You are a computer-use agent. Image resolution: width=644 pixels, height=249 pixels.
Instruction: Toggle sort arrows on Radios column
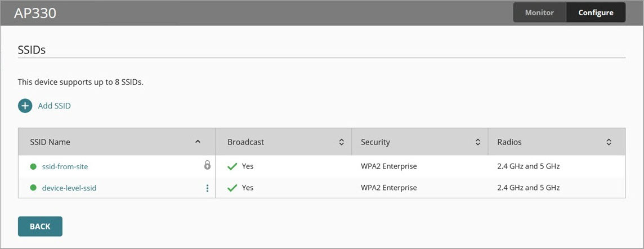609,143
